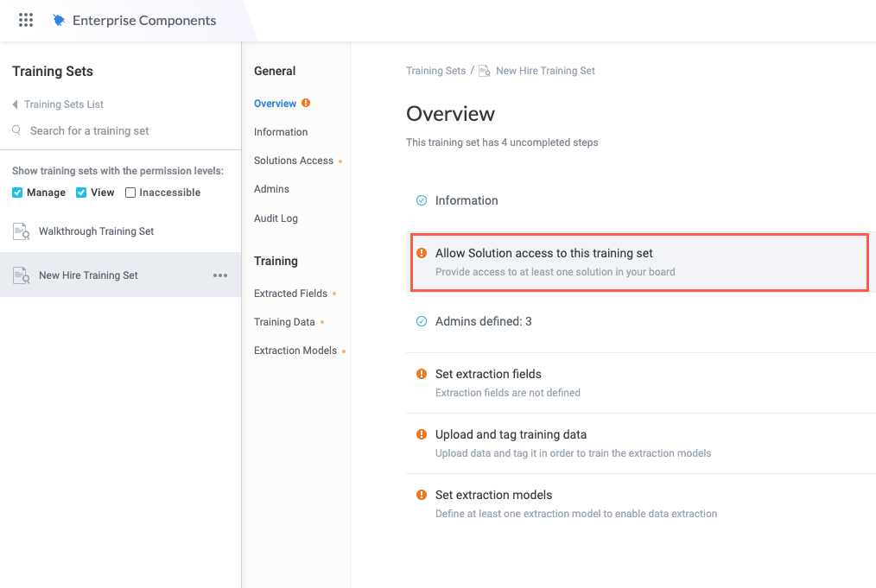Open Solutions Access in the General menu
876x588 pixels.
coord(293,161)
